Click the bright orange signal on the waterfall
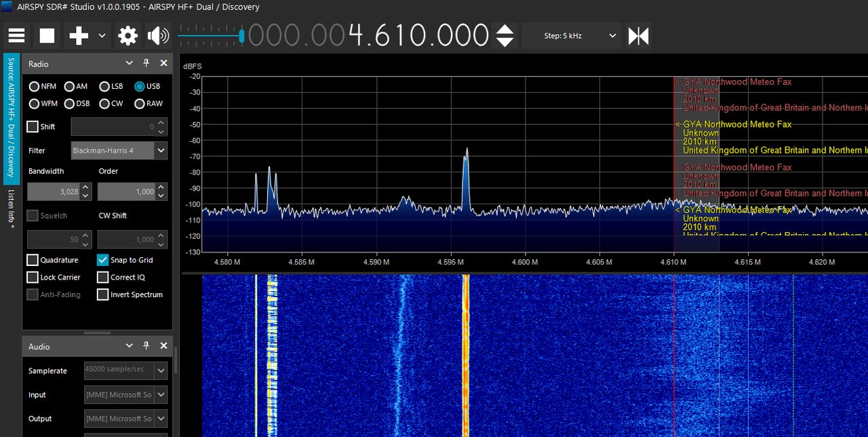 [466, 356]
